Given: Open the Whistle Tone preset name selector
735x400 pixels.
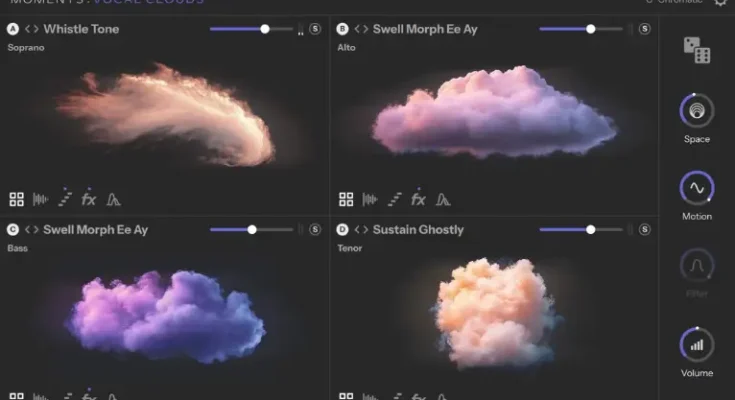Looking at the screenshot, I should pos(81,29).
